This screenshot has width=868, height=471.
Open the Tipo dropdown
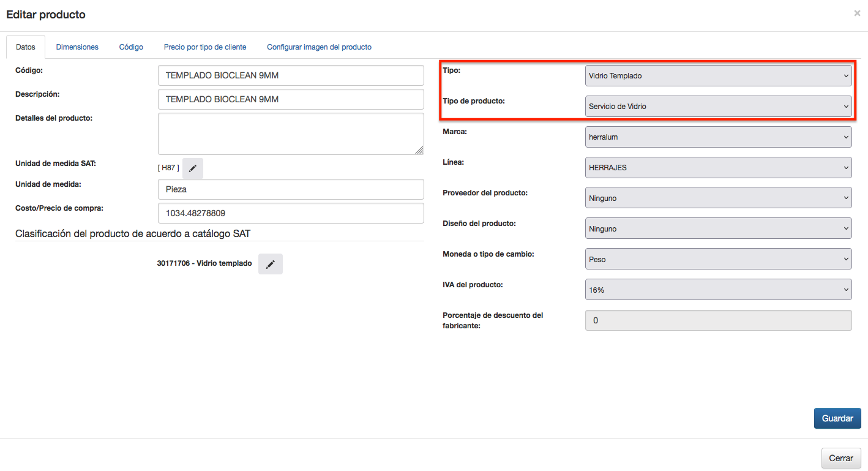coord(718,76)
